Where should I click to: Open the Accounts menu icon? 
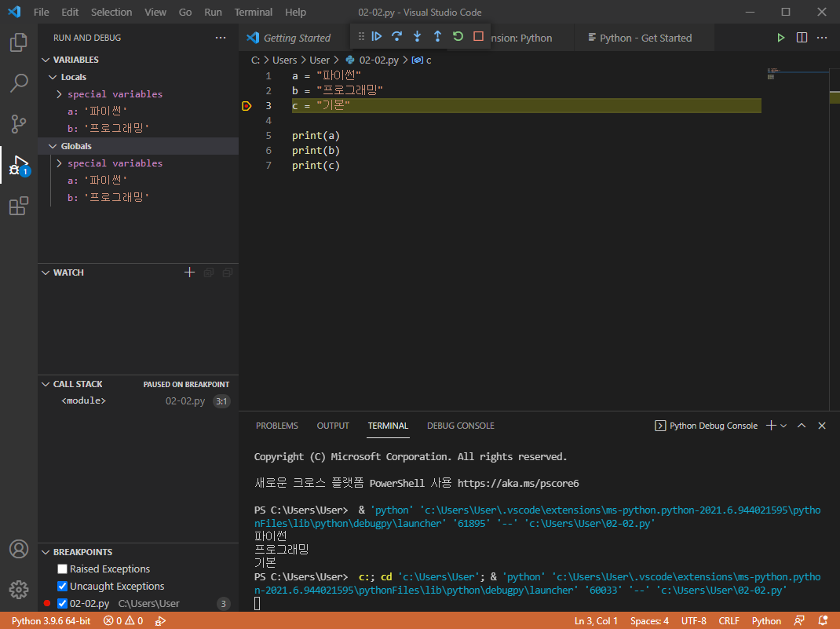coord(19,549)
